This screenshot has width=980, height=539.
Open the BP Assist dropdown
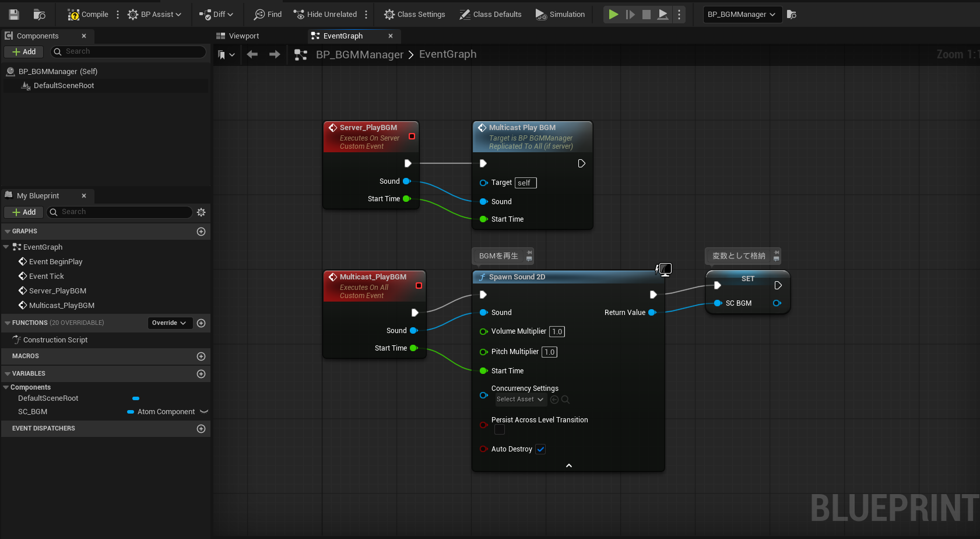pos(154,15)
